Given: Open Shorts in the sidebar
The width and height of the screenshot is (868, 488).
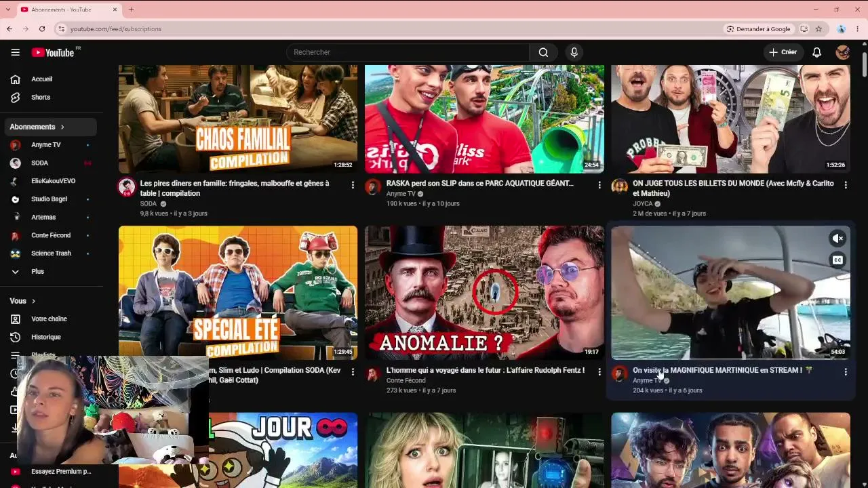Looking at the screenshot, I should tap(51, 98).
